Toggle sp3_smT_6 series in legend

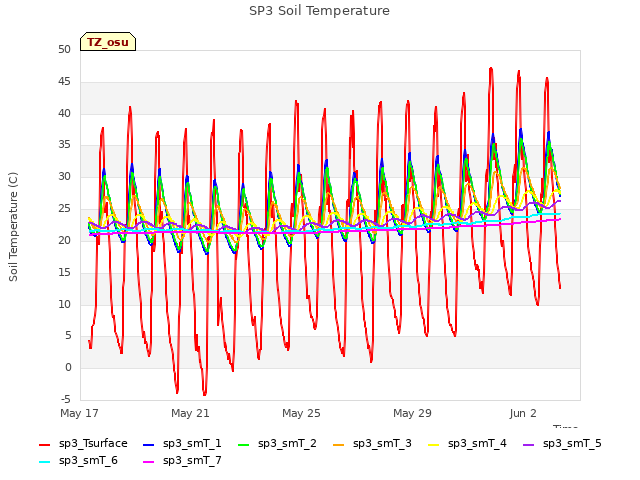pos(78,460)
